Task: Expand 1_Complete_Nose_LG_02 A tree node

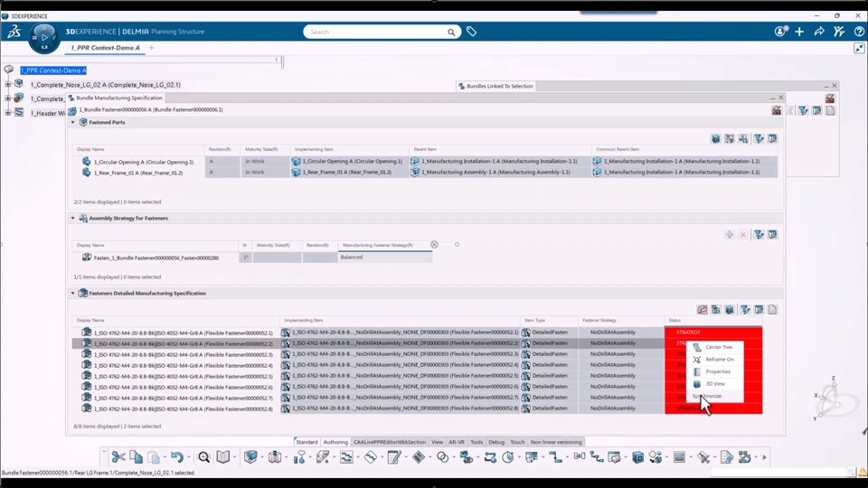Action: pyautogui.click(x=8, y=84)
